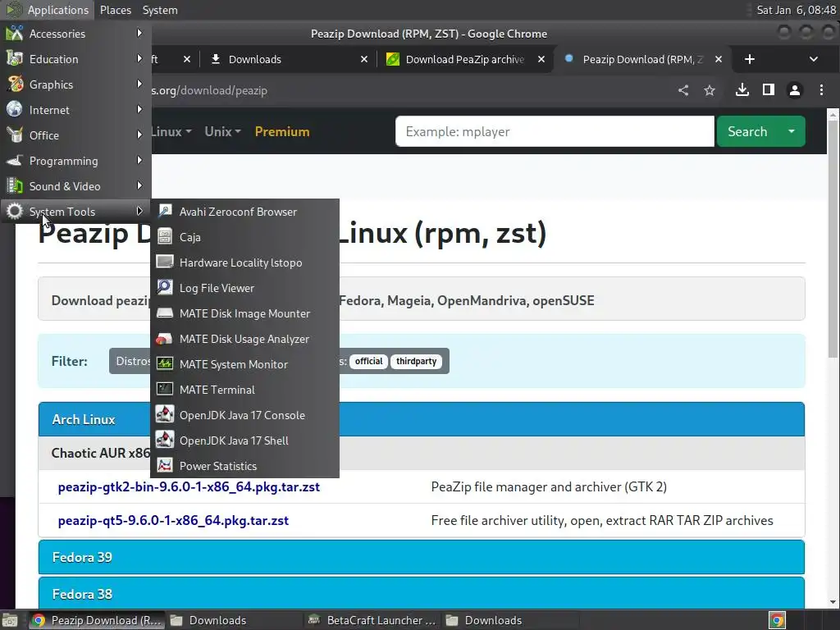This screenshot has height=630, width=840.
Task: Switch to the Download PeaZip archive tab
Action: (464, 59)
